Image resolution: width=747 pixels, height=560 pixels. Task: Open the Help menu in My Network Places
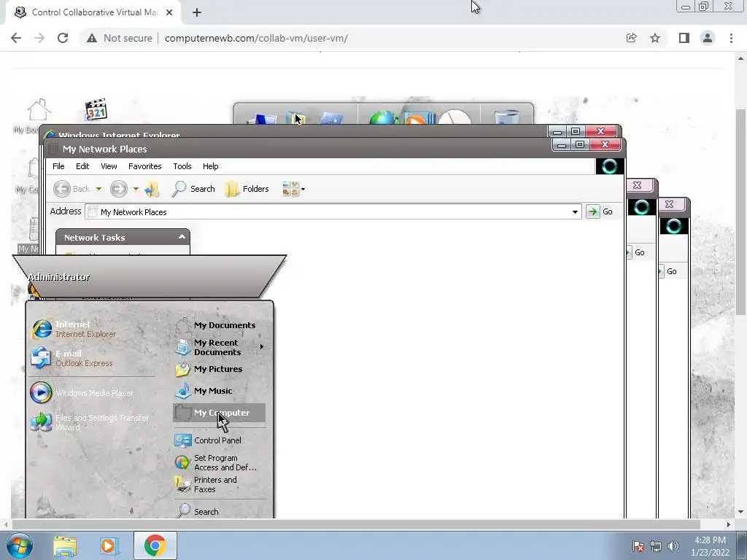210,166
